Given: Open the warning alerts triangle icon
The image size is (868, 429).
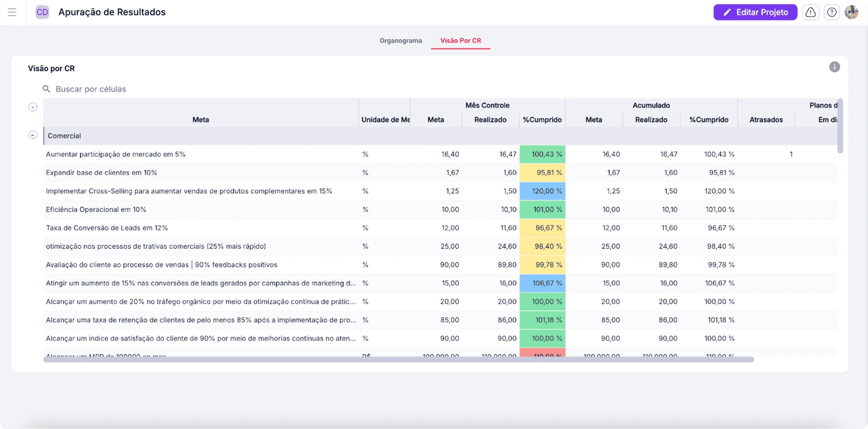Looking at the screenshot, I should pos(810,12).
